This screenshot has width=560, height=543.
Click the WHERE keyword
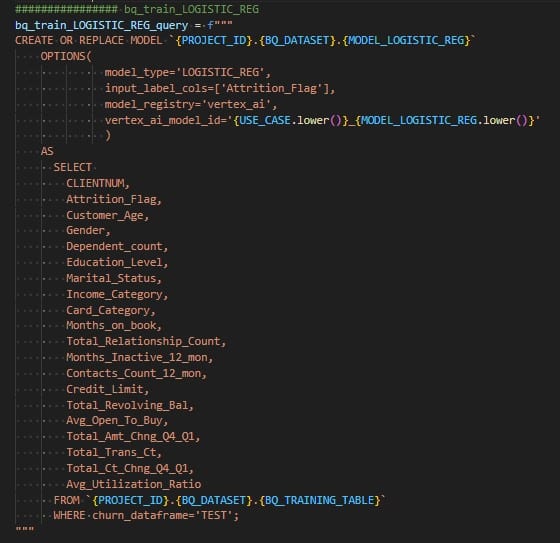(69, 515)
